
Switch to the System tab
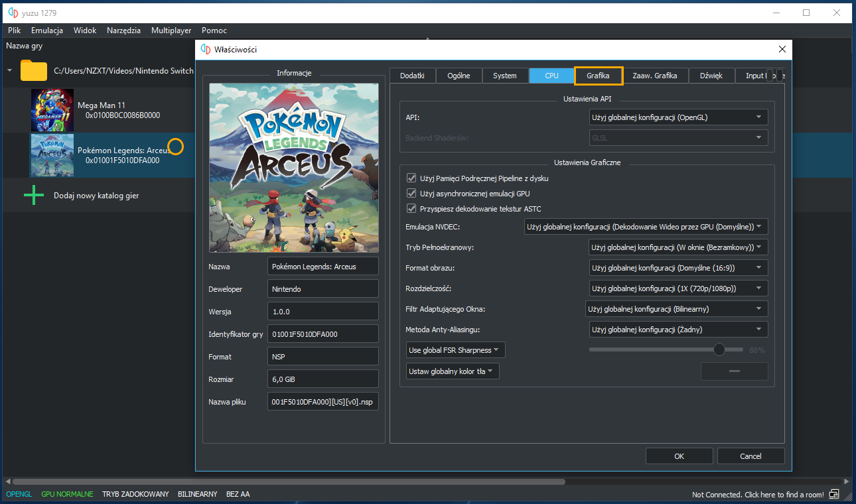pyautogui.click(x=505, y=76)
